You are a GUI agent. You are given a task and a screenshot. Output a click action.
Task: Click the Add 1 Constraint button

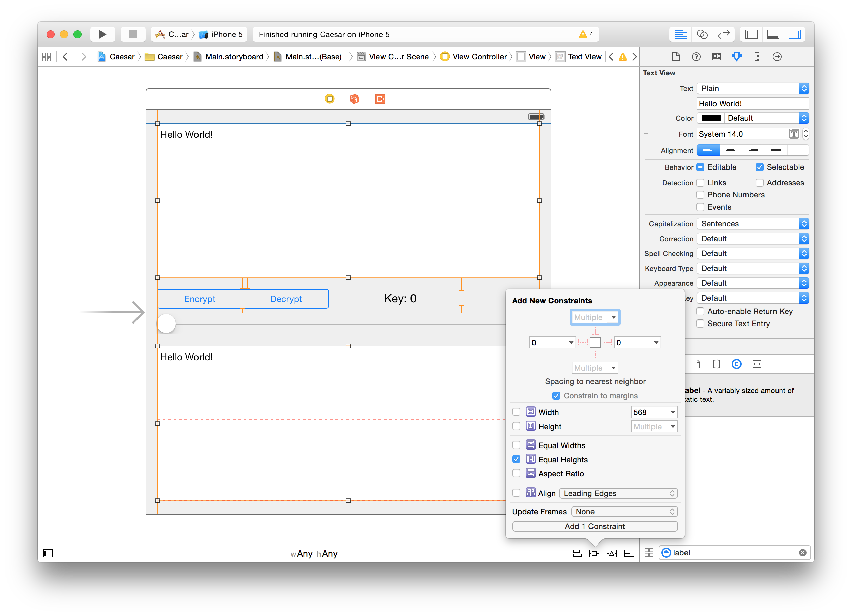point(595,526)
